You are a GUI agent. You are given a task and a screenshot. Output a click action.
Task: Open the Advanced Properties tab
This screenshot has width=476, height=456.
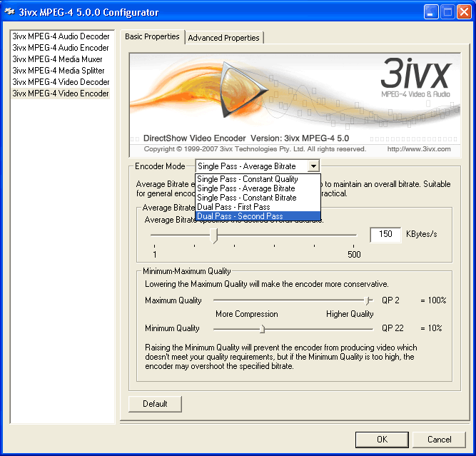223,38
